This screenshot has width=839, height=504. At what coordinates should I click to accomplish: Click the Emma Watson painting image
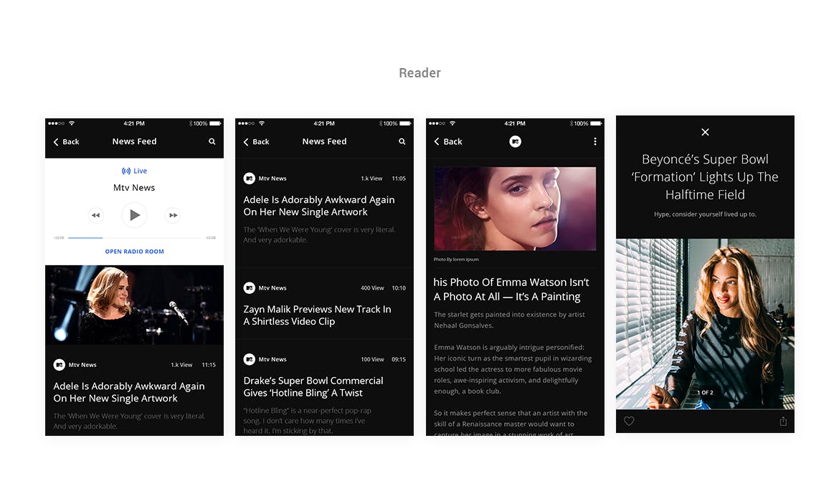click(515, 209)
